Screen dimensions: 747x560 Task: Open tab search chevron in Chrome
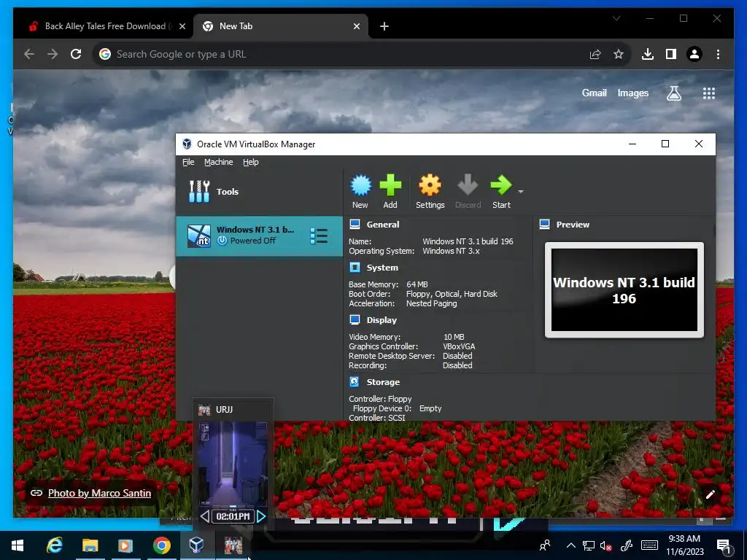616,18
